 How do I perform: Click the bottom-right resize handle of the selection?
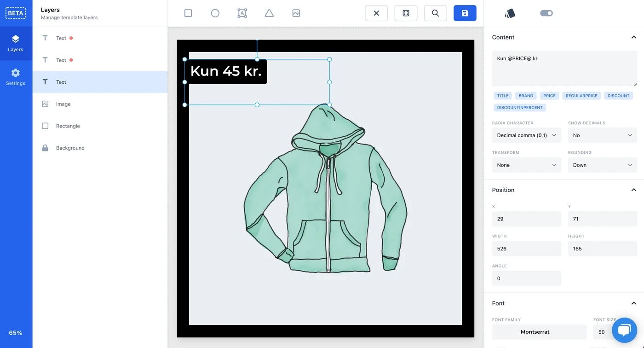click(329, 105)
